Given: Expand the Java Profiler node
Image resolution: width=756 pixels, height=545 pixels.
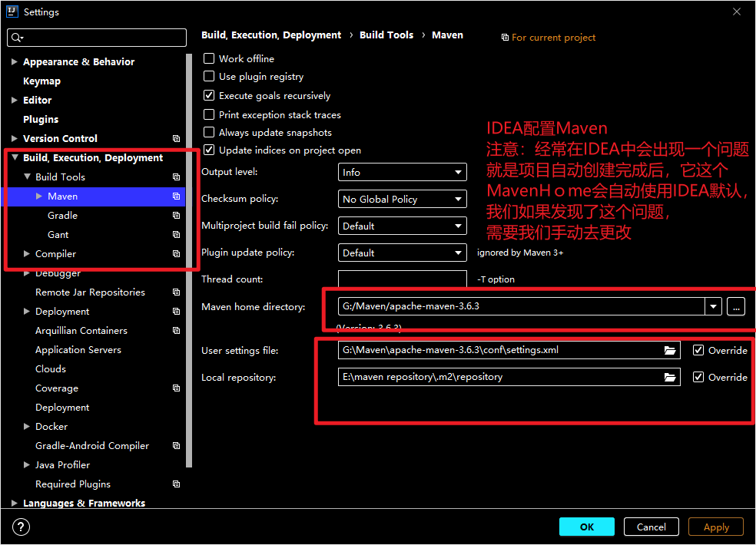Looking at the screenshot, I should click(27, 465).
